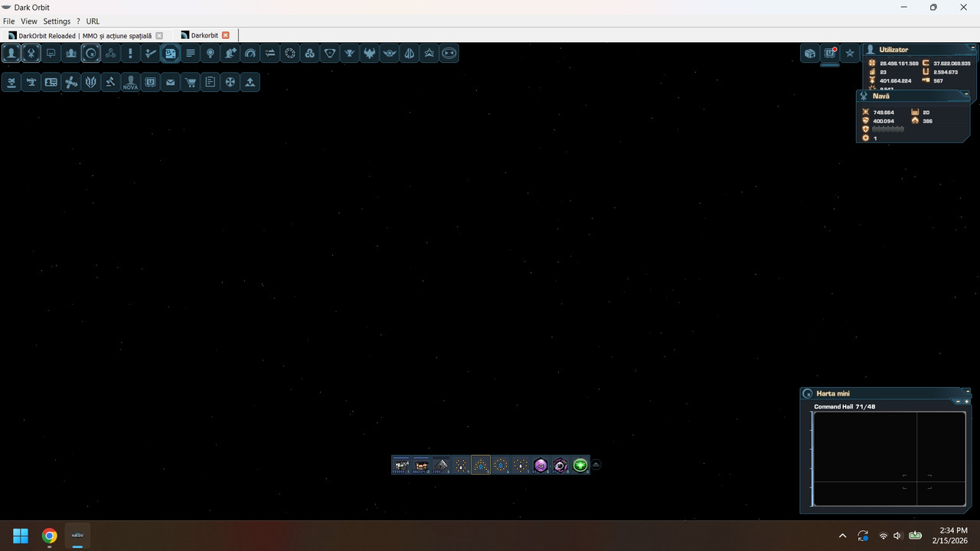Open the exclamation mark quest window

(131, 53)
